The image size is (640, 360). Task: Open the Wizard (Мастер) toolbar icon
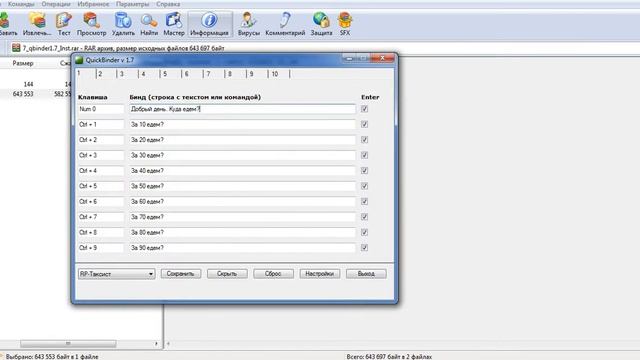click(x=174, y=24)
